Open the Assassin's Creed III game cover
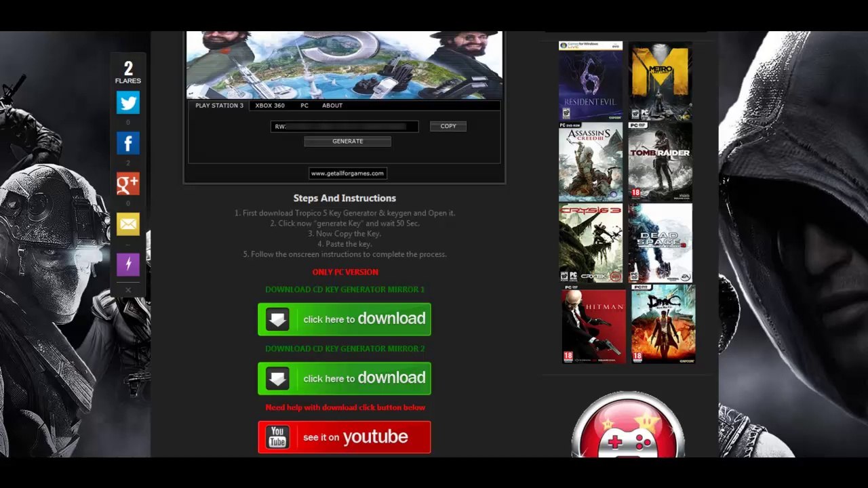Viewport: 868px width, 488px height. coord(591,162)
